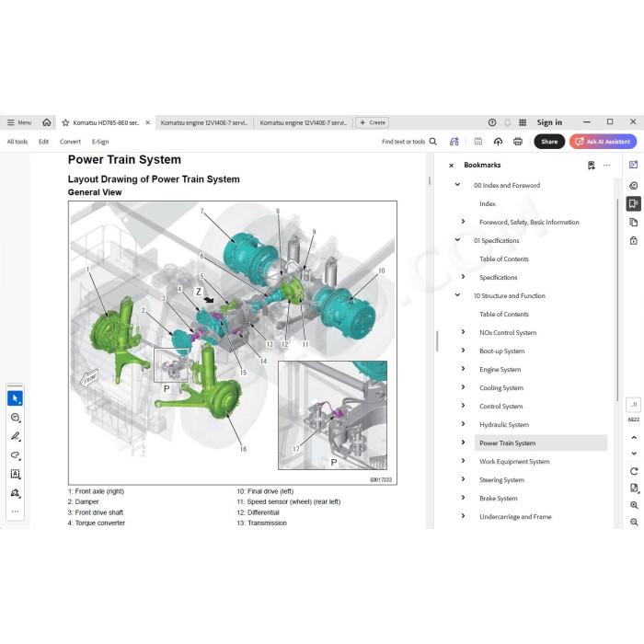Viewport: 644px width, 644px height.
Task: Select the arrow selection tool
Action: click(16, 398)
